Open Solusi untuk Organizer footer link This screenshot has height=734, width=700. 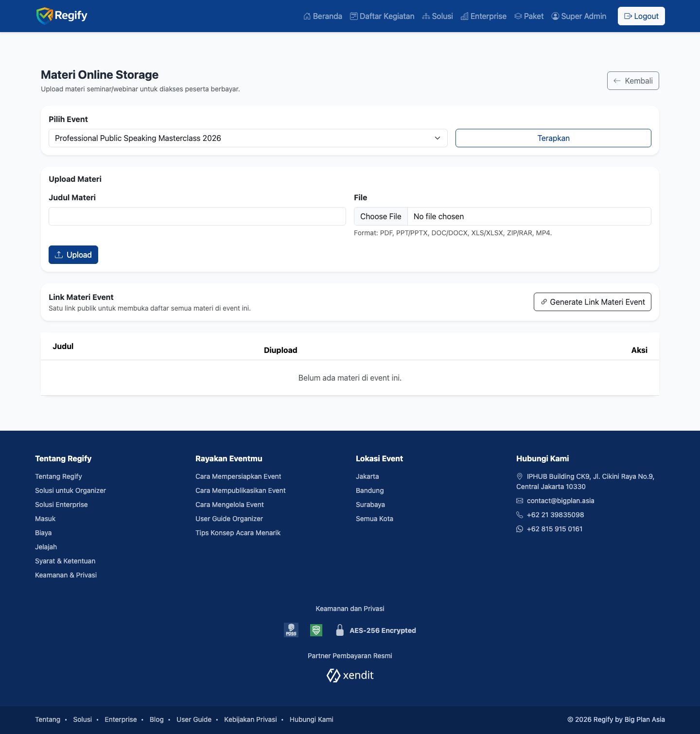pos(70,490)
